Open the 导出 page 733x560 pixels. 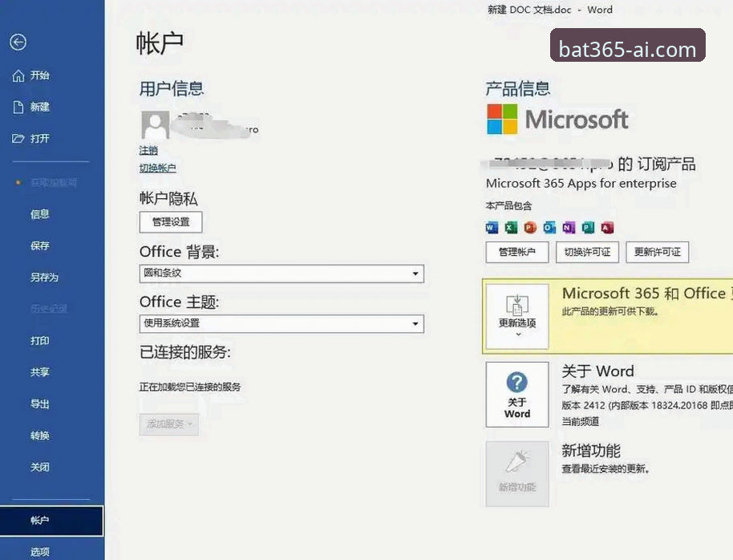click(40, 404)
